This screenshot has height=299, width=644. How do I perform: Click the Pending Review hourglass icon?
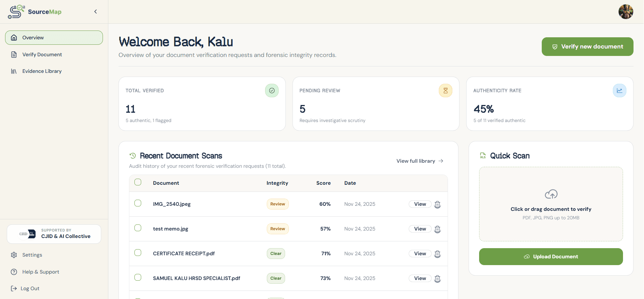click(x=446, y=91)
